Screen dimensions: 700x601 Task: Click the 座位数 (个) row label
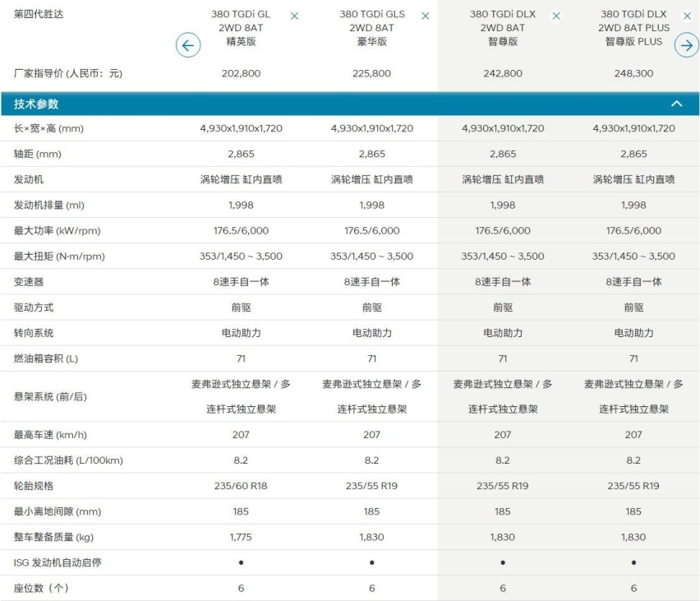pyautogui.click(x=41, y=588)
